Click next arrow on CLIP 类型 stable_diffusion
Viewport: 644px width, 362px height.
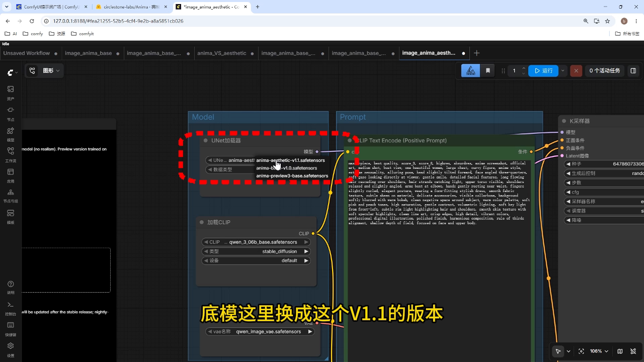pos(306,251)
